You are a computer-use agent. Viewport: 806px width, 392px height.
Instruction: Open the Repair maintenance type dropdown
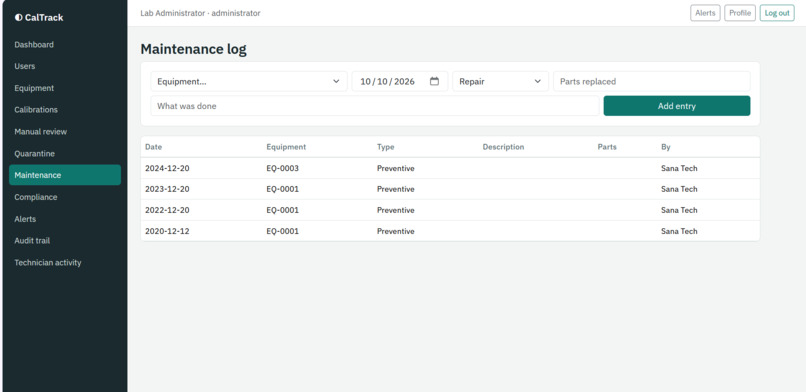click(x=500, y=81)
